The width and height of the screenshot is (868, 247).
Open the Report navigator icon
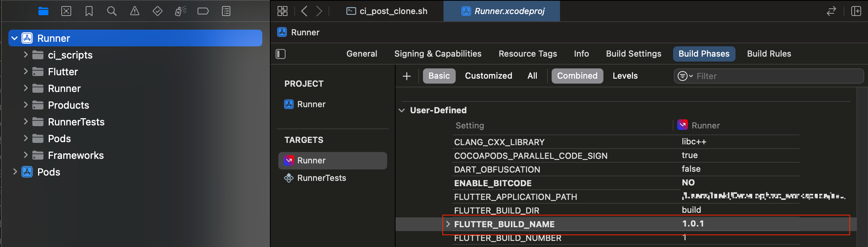click(226, 11)
